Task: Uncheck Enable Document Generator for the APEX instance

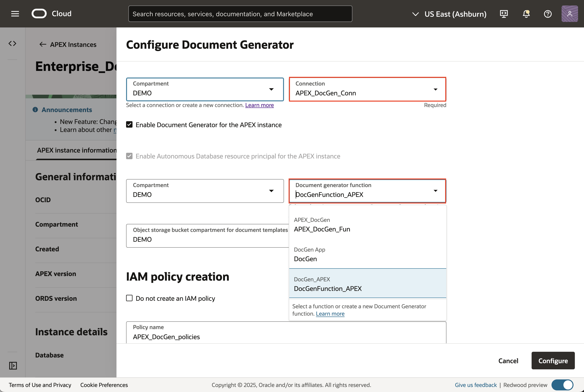Action: point(129,124)
